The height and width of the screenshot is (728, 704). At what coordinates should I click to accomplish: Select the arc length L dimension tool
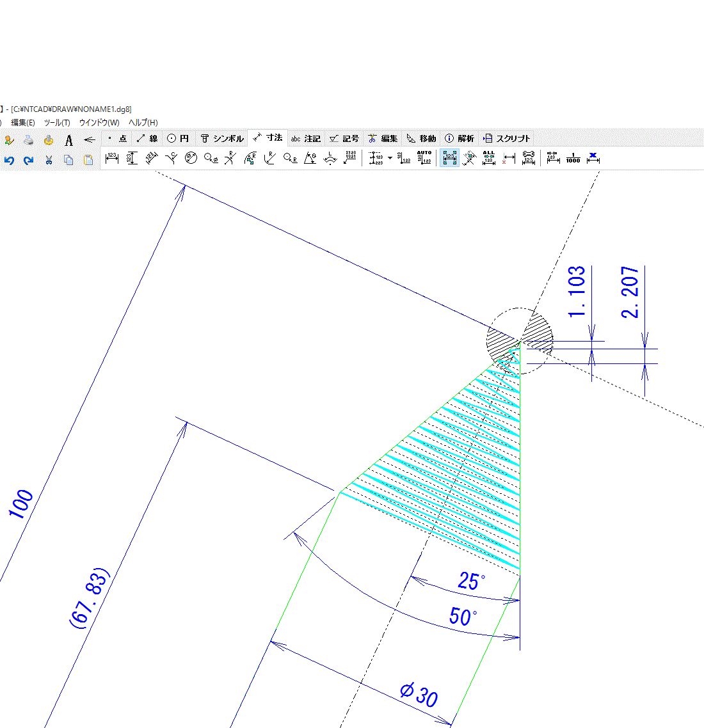point(330,159)
